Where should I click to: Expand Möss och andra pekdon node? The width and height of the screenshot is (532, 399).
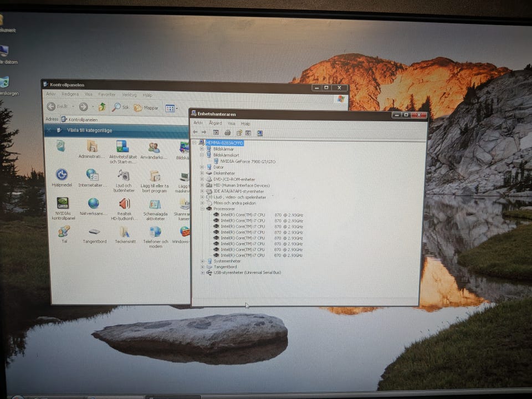click(x=202, y=203)
